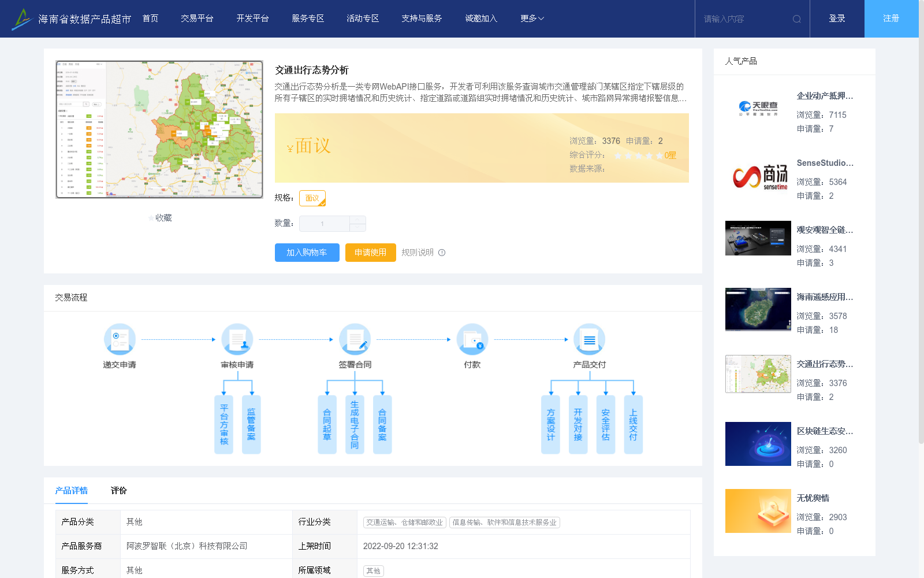Open 无忧舆情 product thumbnail
This screenshot has height=578, width=924.
click(x=758, y=511)
